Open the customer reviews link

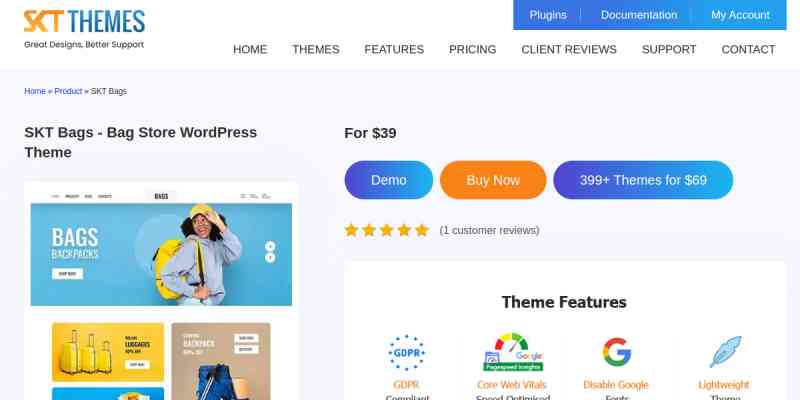pyautogui.click(x=489, y=231)
